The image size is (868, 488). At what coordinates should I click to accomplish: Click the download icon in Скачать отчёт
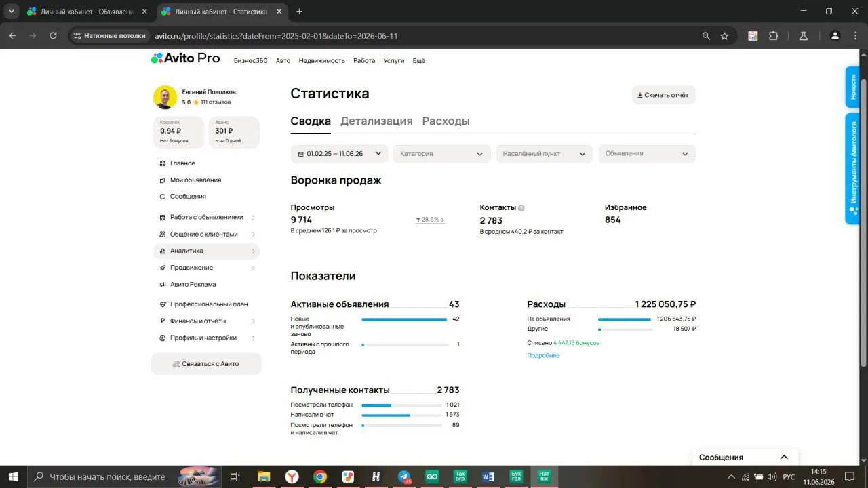[x=639, y=95]
